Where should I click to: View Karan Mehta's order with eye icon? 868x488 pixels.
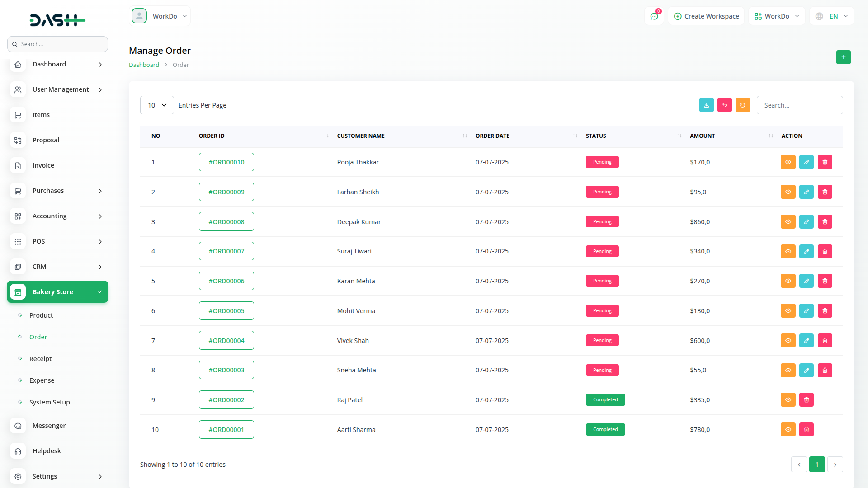coord(788,281)
